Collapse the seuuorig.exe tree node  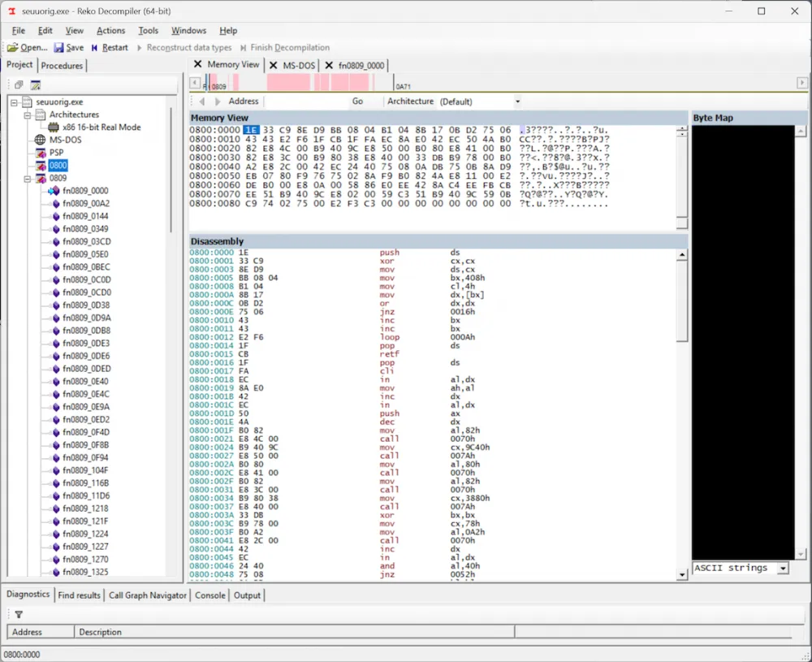(15, 102)
